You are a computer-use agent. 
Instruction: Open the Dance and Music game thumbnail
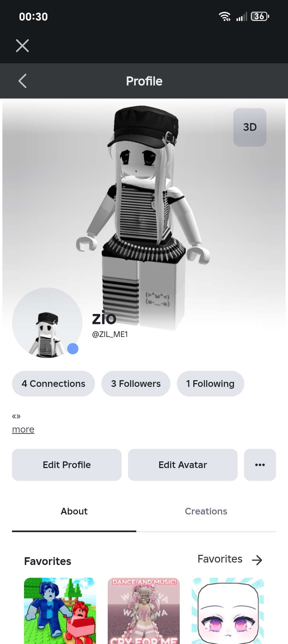click(x=144, y=611)
